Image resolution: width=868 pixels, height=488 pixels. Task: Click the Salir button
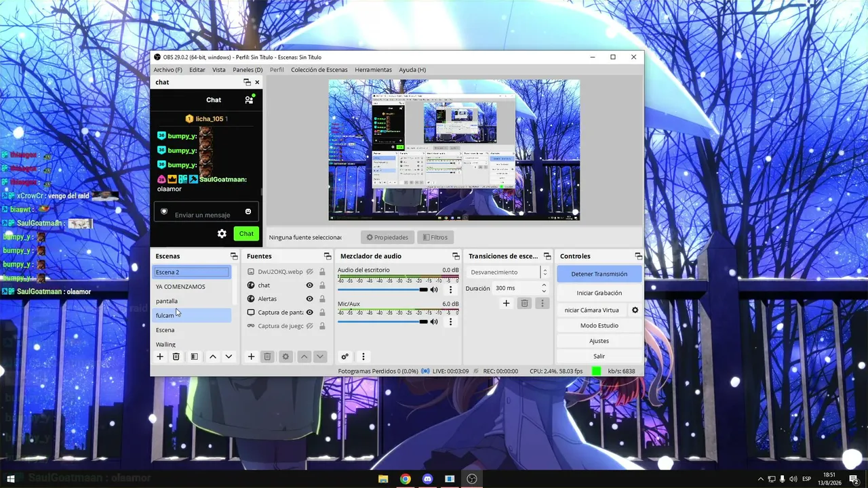[599, 357]
